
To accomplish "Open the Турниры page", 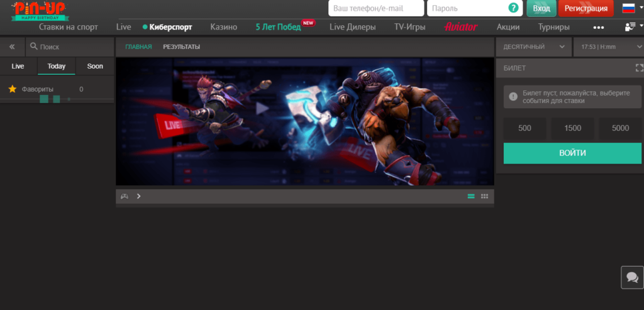I will tap(553, 27).
